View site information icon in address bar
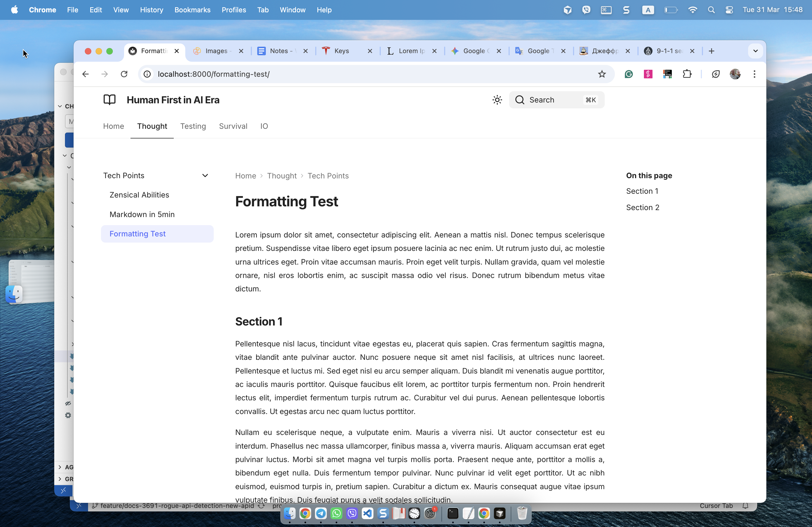This screenshot has width=812, height=527. [147, 74]
